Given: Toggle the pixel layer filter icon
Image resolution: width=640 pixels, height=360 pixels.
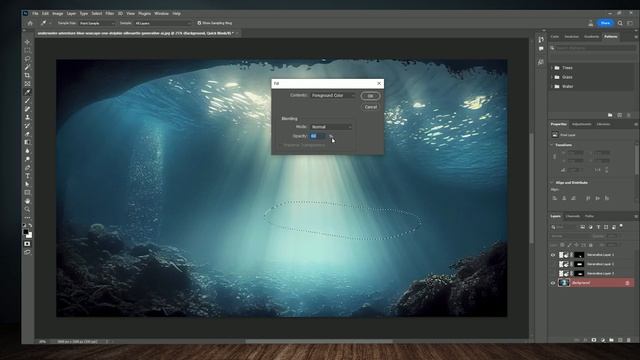Looking at the screenshot, I should (582, 227).
